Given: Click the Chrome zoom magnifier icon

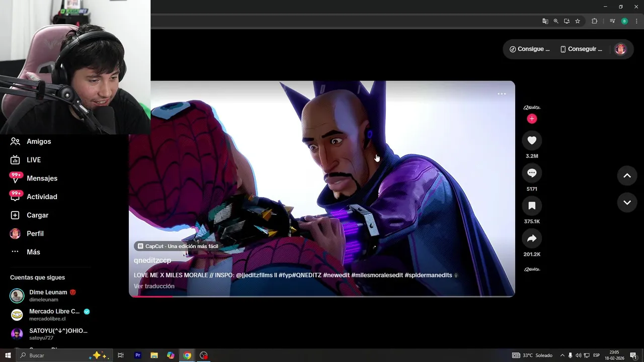Looking at the screenshot, I should 556,21.
